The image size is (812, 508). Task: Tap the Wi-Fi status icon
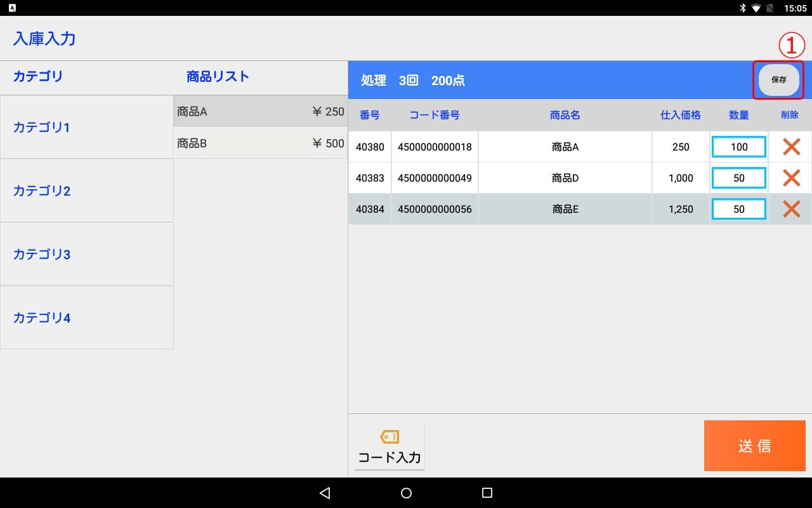pos(756,8)
